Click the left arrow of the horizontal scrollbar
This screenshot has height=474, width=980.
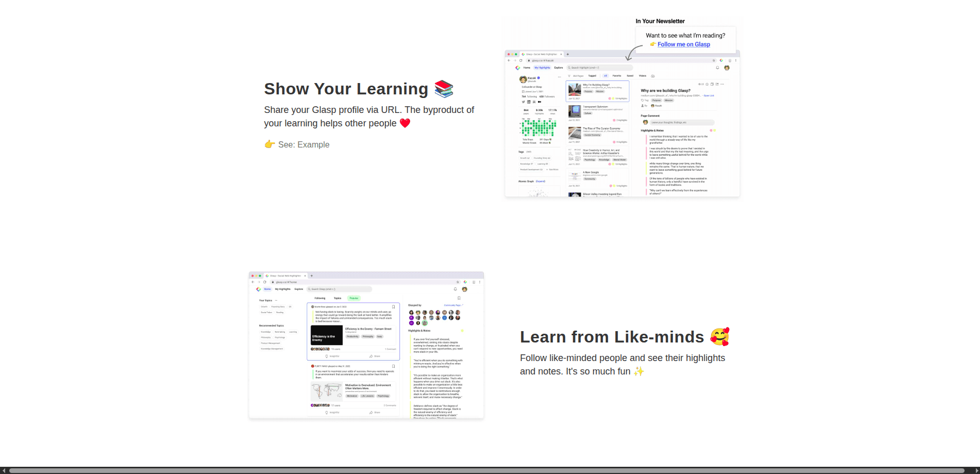(4, 470)
